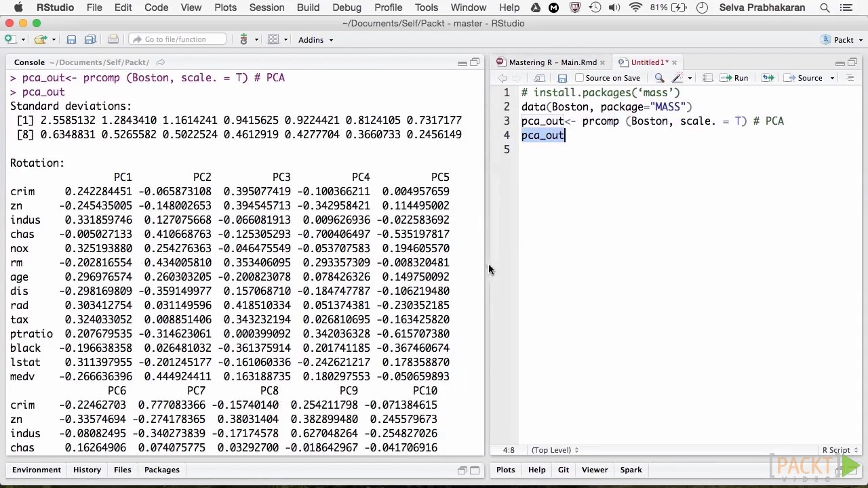Open the Packages tab
The image size is (868, 488).
click(162, 470)
